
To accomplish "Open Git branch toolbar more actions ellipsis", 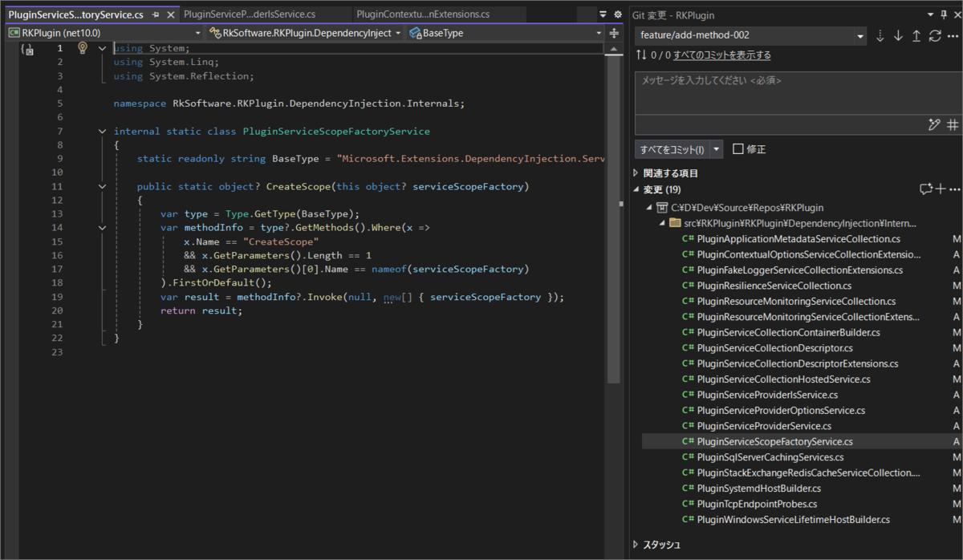I will pos(953,35).
